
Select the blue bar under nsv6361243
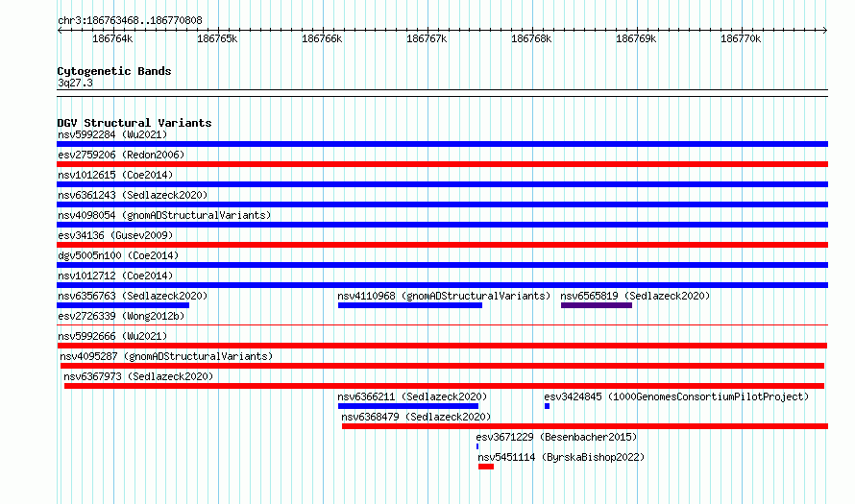pyautogui.click(x=442, y=204)
